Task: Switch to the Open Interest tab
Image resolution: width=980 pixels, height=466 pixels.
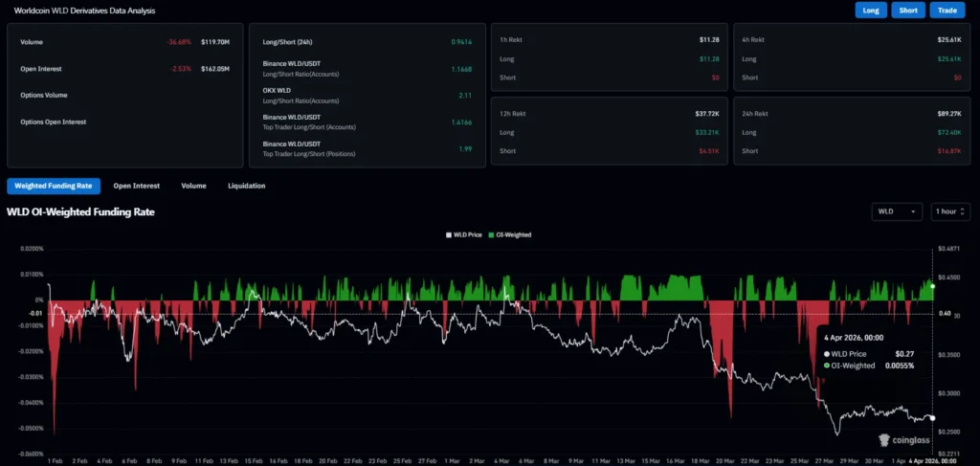Action: [136, 186]
